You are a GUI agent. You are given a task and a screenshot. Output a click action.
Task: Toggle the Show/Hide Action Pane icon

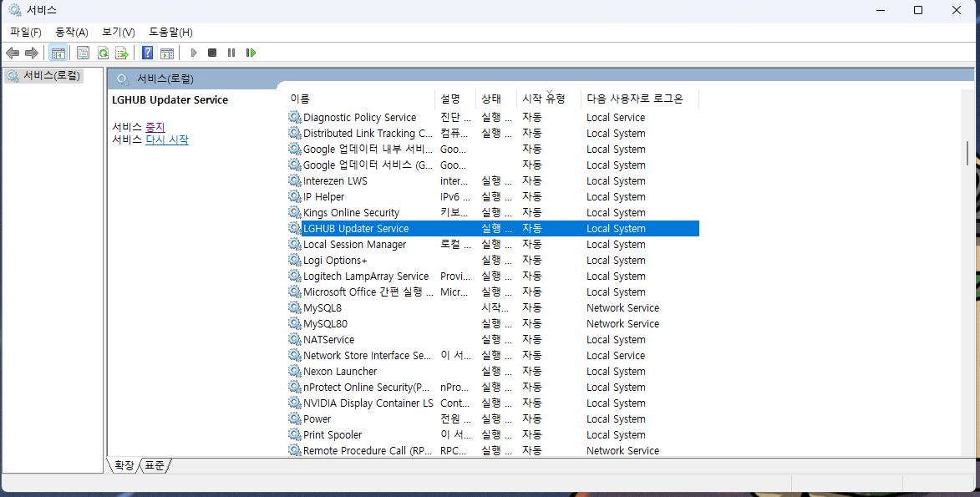click(x=167, y=52)
